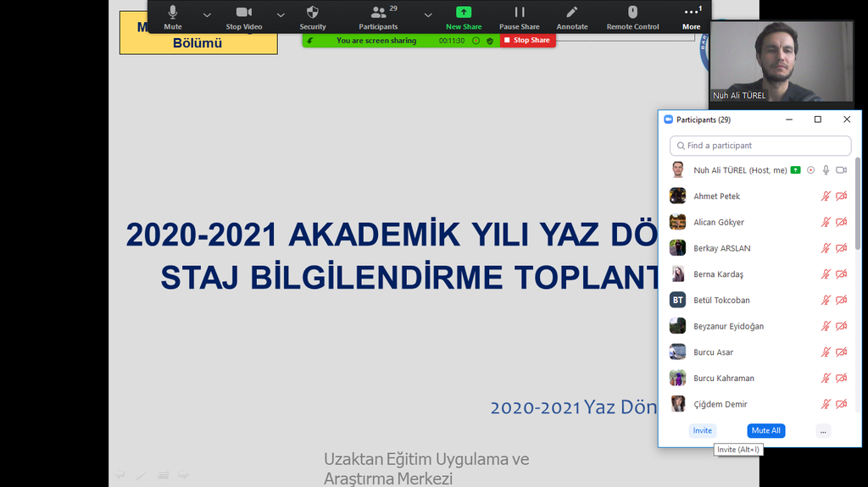Viewport: 868px width, 487px height.
Task: Click slide previous arrow control
Action: point(120,475)
